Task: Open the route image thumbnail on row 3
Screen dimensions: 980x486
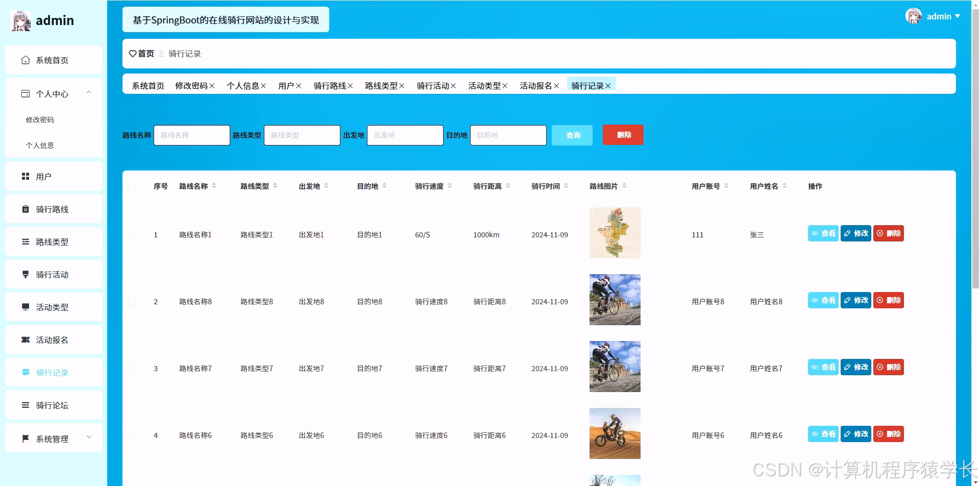Action: click(x=615, y=367)
